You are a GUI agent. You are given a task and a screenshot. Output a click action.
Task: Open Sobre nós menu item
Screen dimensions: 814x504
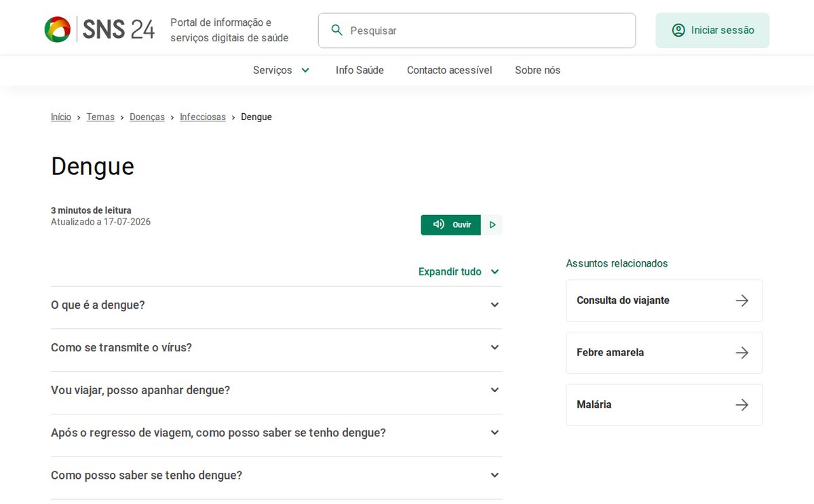pos(538,71)
